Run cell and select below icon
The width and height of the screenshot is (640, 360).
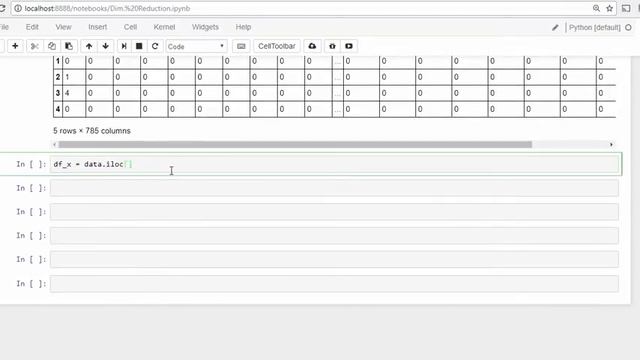[x=124, y=46]
